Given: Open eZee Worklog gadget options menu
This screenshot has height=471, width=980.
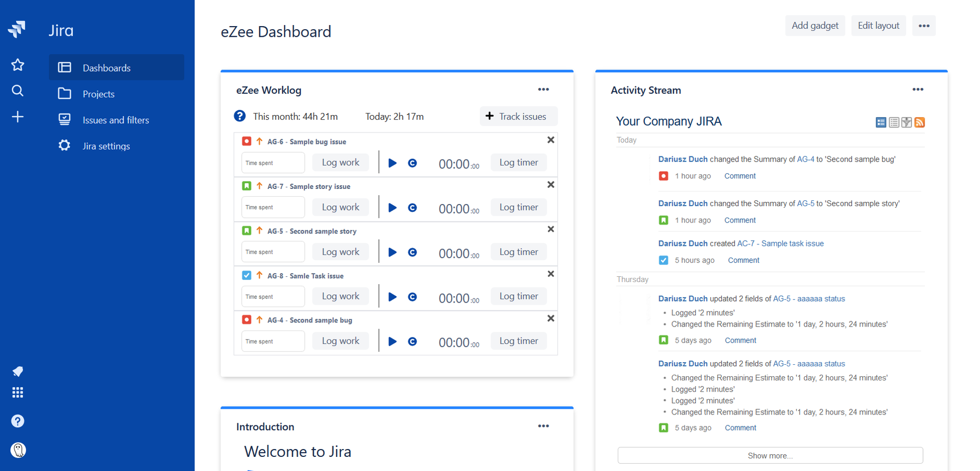Looking at the screenshot, I should pos(543,89).
